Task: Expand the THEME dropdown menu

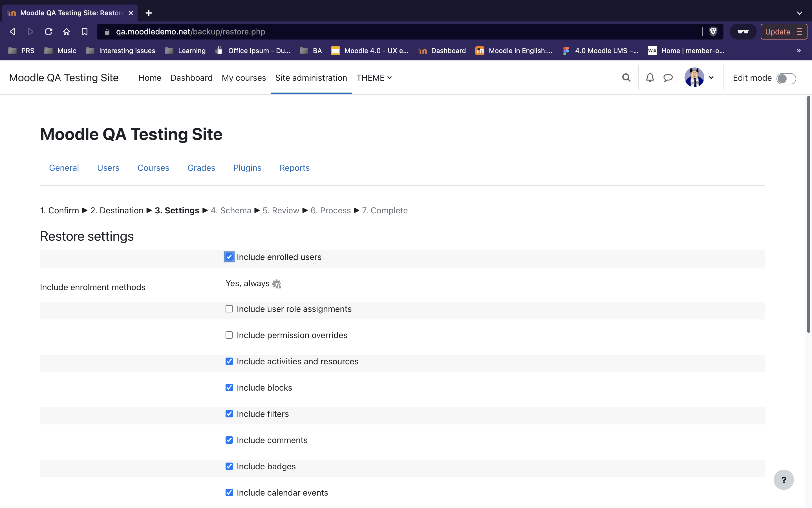Action: [374, 78]
